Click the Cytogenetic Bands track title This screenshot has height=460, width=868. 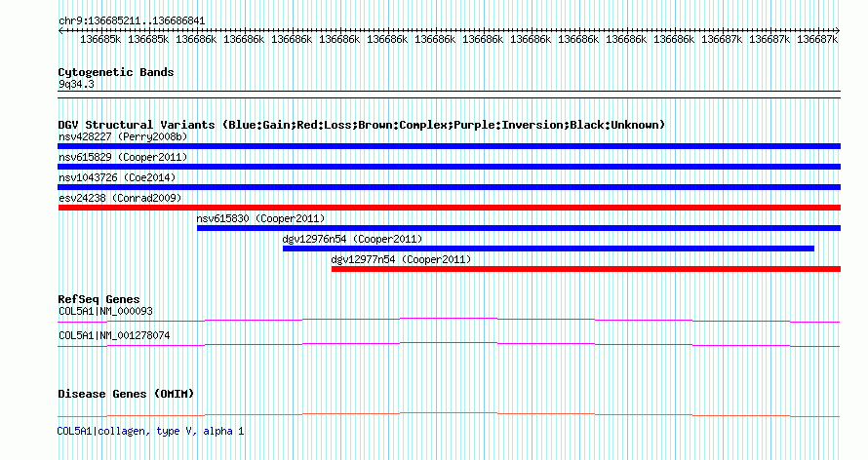click(116, 72)
